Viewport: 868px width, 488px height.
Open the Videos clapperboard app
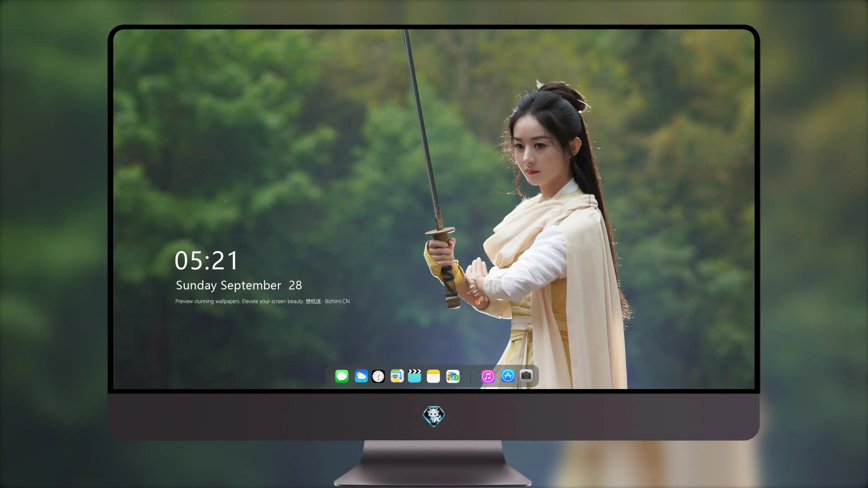415,376
